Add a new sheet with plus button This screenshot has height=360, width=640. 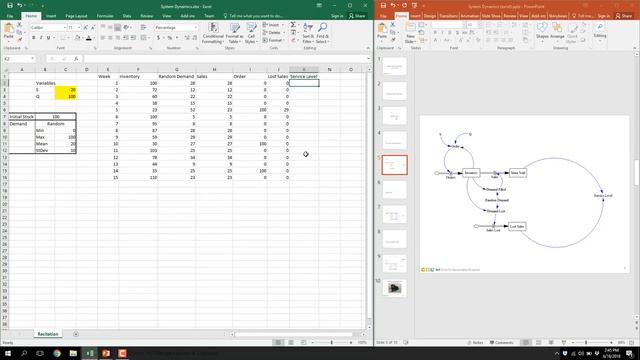point(76,334)
